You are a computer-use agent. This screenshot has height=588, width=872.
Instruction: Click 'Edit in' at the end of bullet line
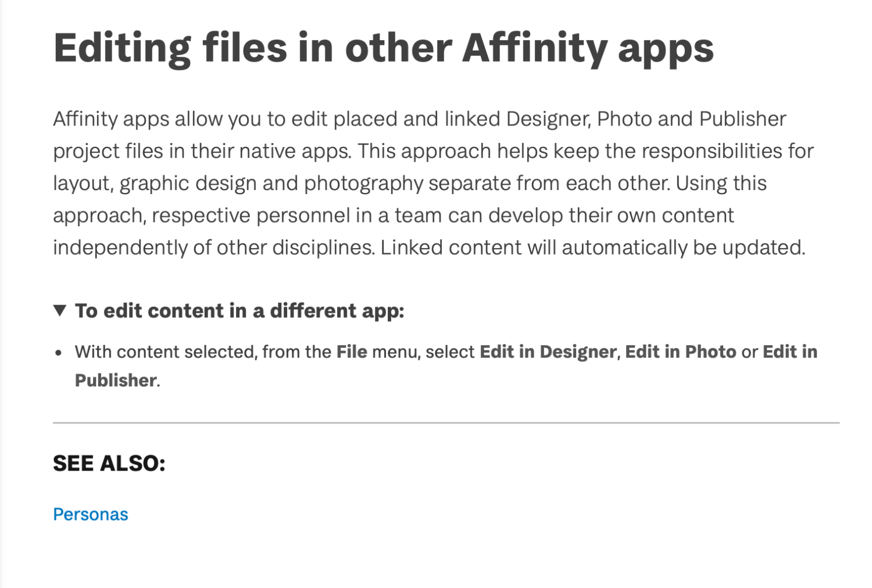(x=789, y=352)
